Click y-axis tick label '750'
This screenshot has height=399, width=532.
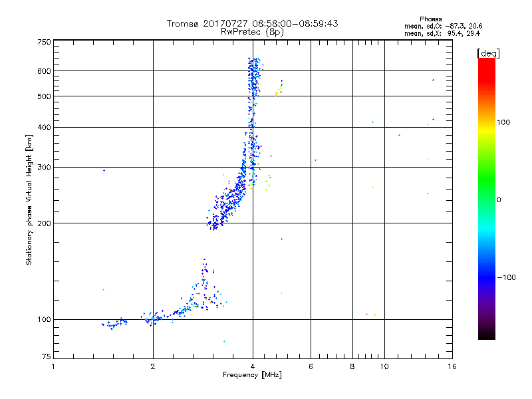[44, 42]
